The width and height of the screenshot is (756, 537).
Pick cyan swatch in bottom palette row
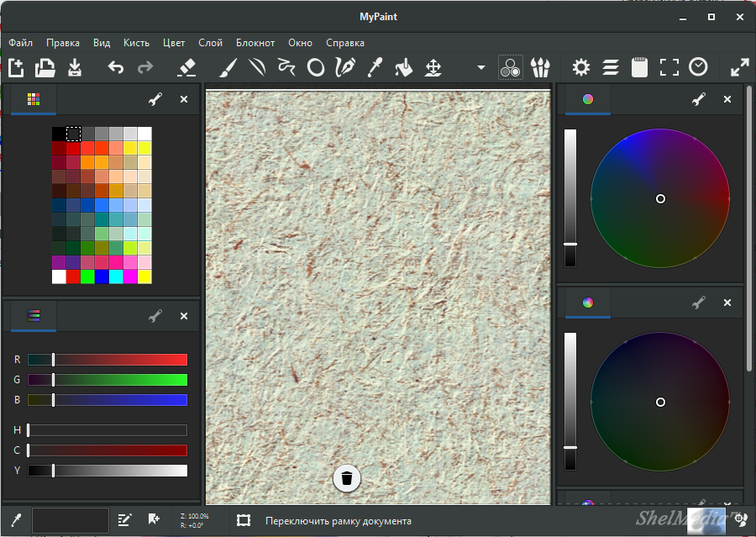click(116, 277)
